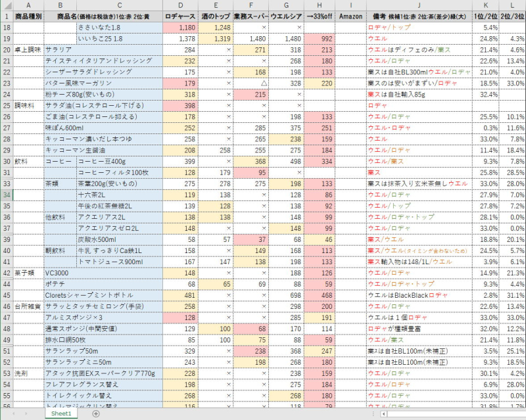
Task: Switch to the Sheet1 tab
Action: tap(61, 413)
